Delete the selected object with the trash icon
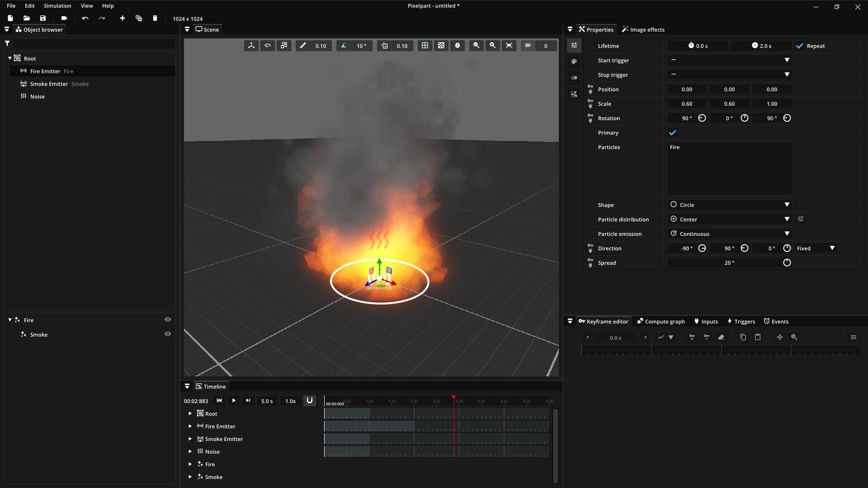Viewport: 868px width, 488px height. point(155,19)
